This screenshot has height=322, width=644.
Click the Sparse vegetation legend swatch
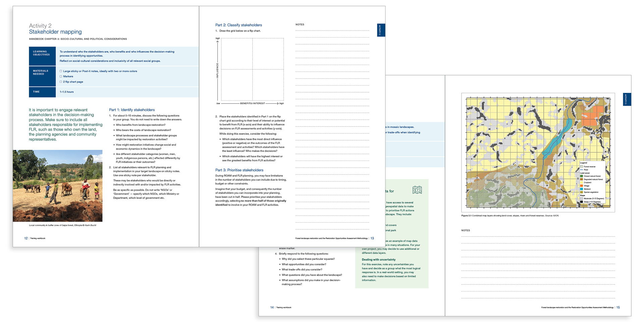tap(582, 192)
